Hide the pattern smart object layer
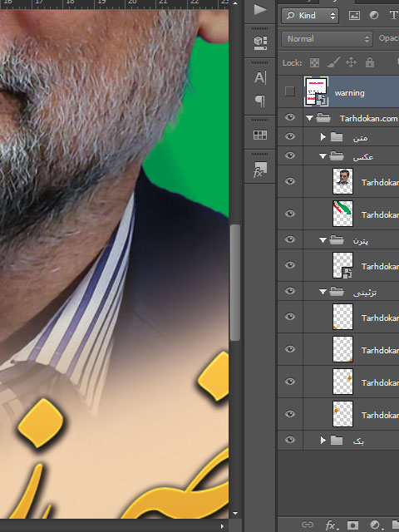Viewport: 399px width, 532px height. 290,265
